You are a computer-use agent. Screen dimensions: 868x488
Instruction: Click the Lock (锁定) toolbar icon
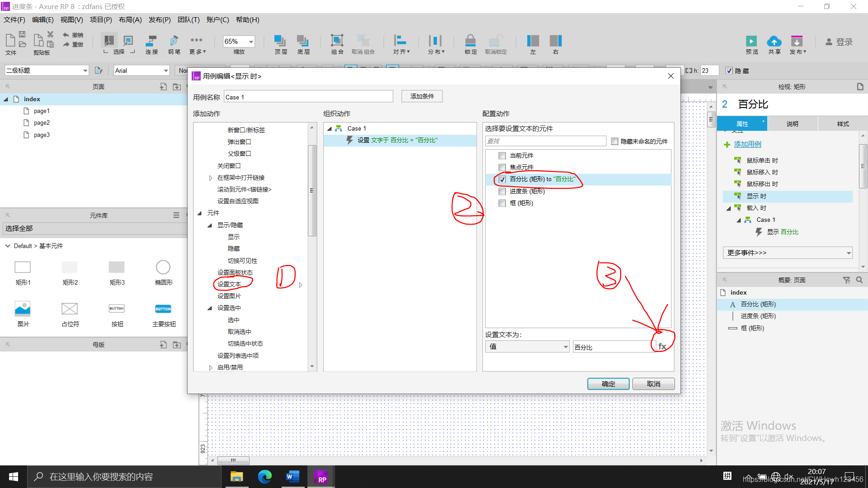click(470, 41)
